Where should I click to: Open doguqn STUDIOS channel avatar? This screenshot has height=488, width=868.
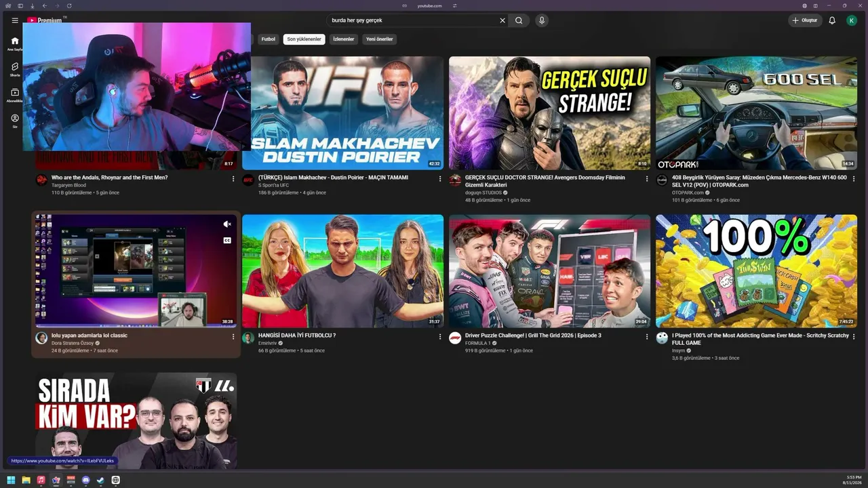pyautogui.click(x=455, y=180)
